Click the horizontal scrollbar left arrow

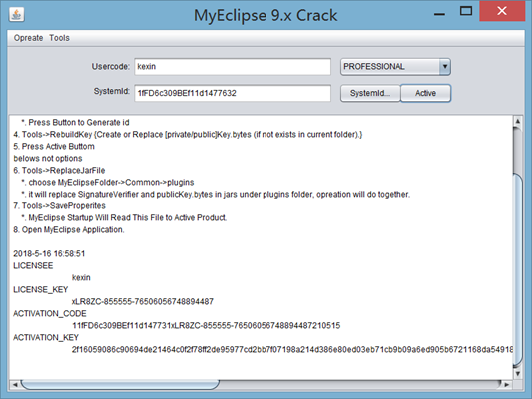tap(15, 385)
